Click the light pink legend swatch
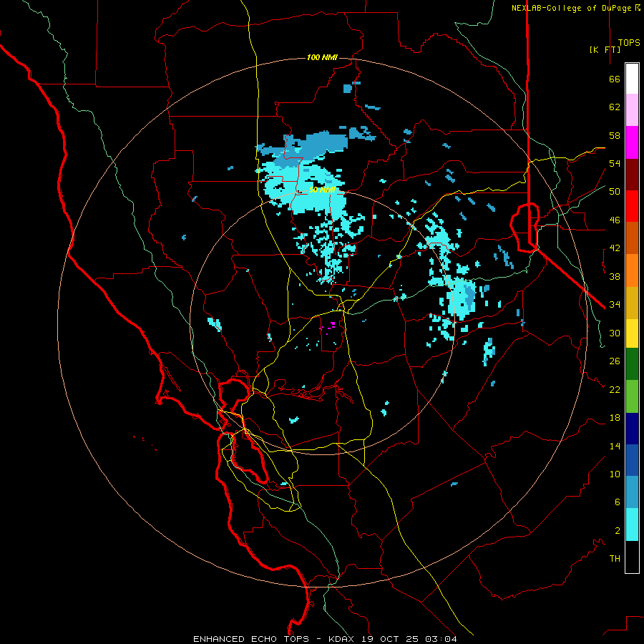This screenshot has height=644, width=644. tap(632, 110)
